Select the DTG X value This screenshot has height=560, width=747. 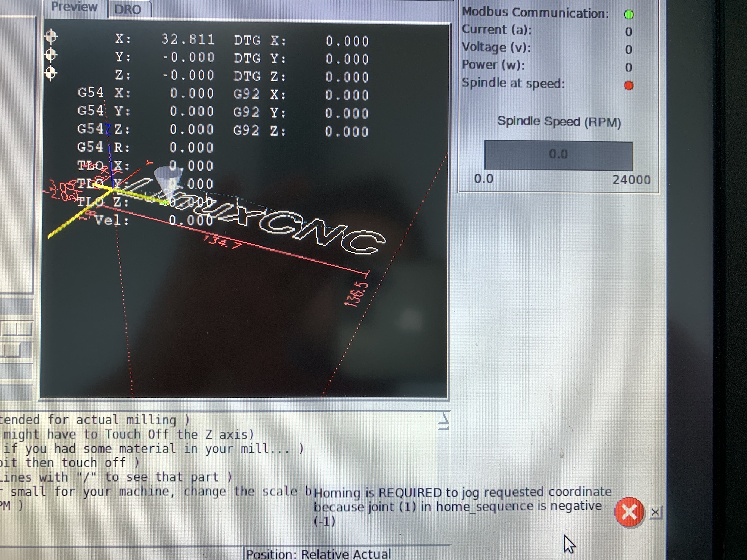[x=347, y=41]
